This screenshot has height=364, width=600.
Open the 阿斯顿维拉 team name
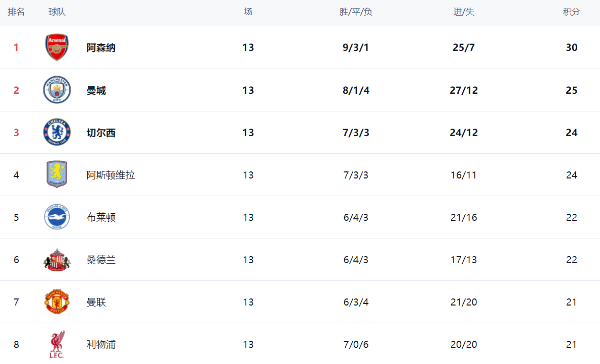[x=111, y=175]
